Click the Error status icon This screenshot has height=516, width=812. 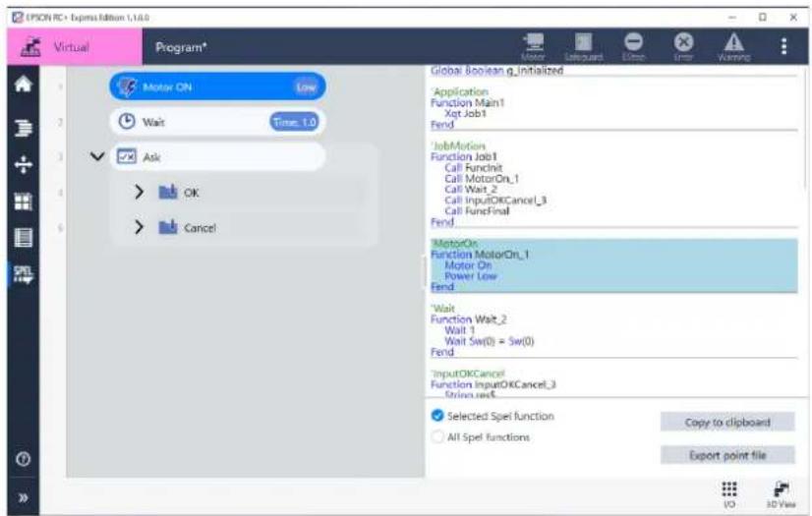683,46
